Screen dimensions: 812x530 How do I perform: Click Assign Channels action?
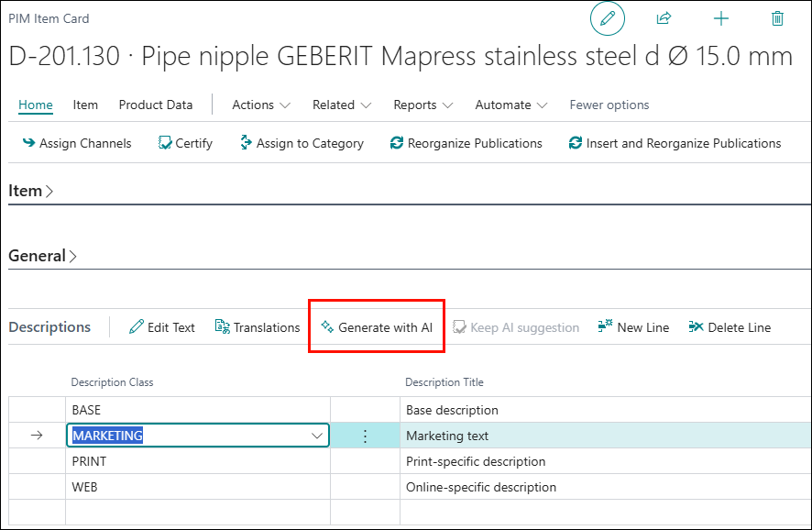[x=77, y=143]
